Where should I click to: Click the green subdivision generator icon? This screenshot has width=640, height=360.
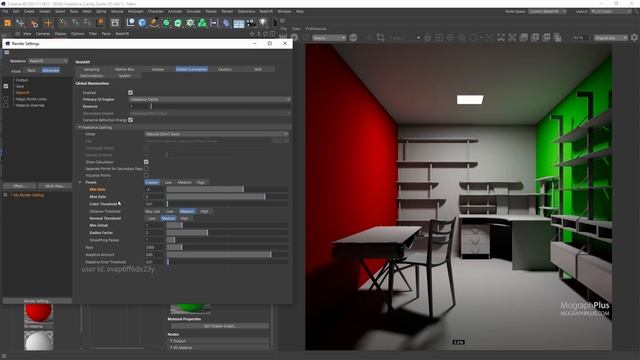tap(178, 23)
